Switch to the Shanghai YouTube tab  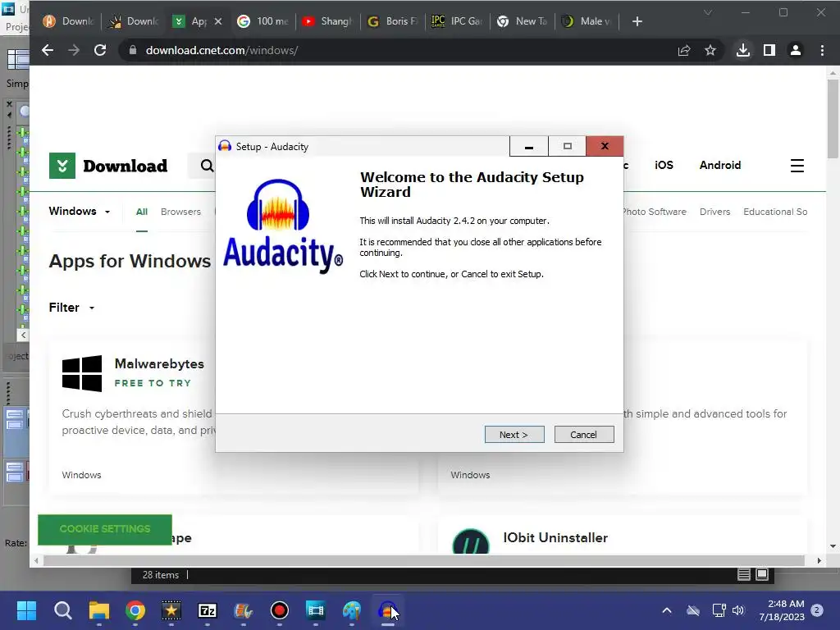tap(328, 21)
